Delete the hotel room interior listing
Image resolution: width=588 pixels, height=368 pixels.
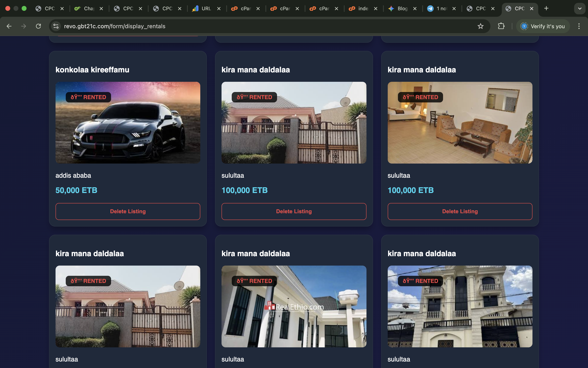[x=460, y=211]
